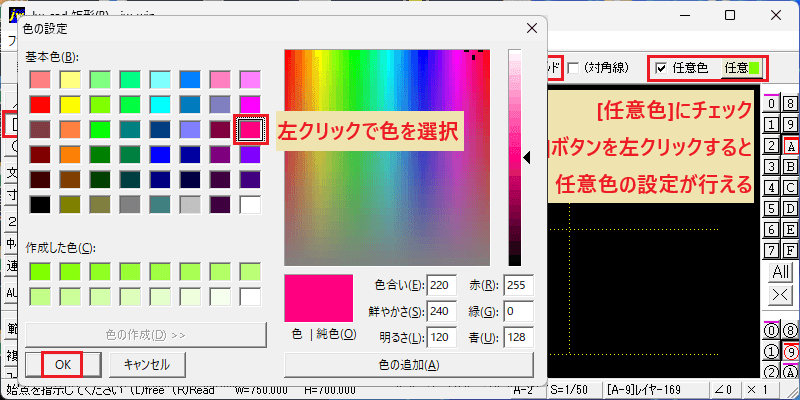
Task: Confirm the color dialog with OK
Action: pos(62,364)
